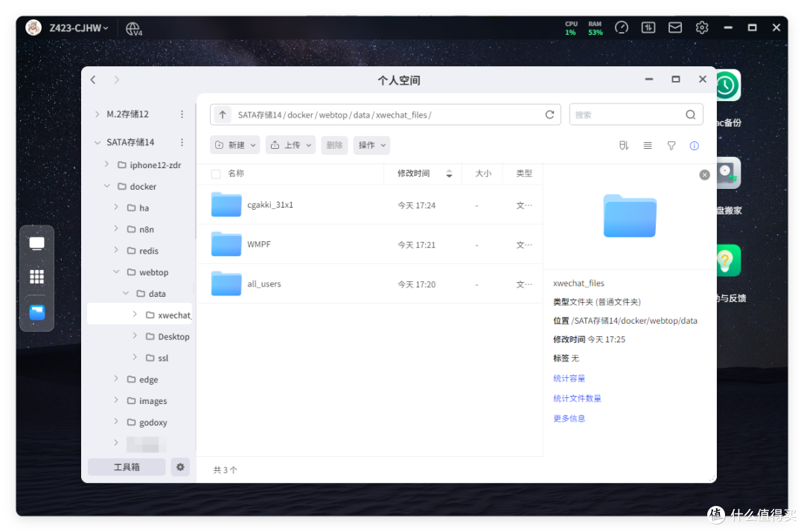Go back with the left arrow
This screenshot has width=804, height=532.
coord(93,80)
